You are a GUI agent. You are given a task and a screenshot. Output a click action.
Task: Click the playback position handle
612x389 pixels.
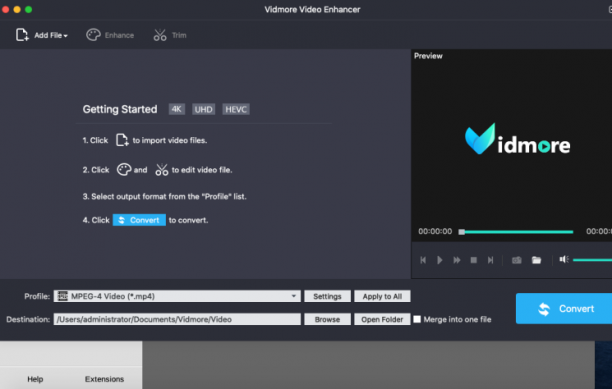tap(461, 232)
